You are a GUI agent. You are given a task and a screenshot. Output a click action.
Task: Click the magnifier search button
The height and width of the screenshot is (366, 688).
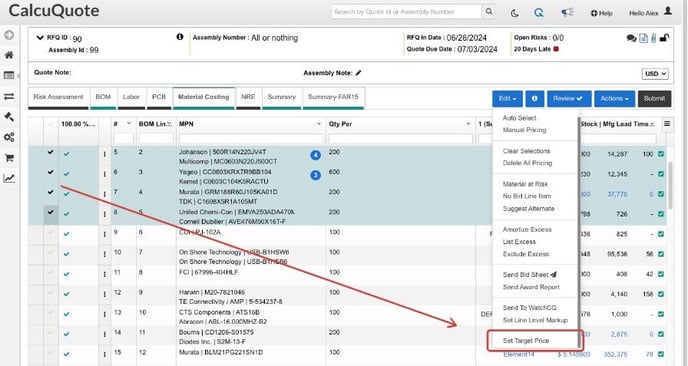489,12
